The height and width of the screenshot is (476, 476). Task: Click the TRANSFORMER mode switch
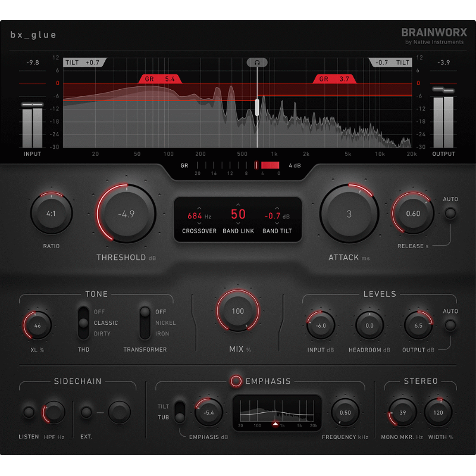pyautogui.click(x=145, y=322)
